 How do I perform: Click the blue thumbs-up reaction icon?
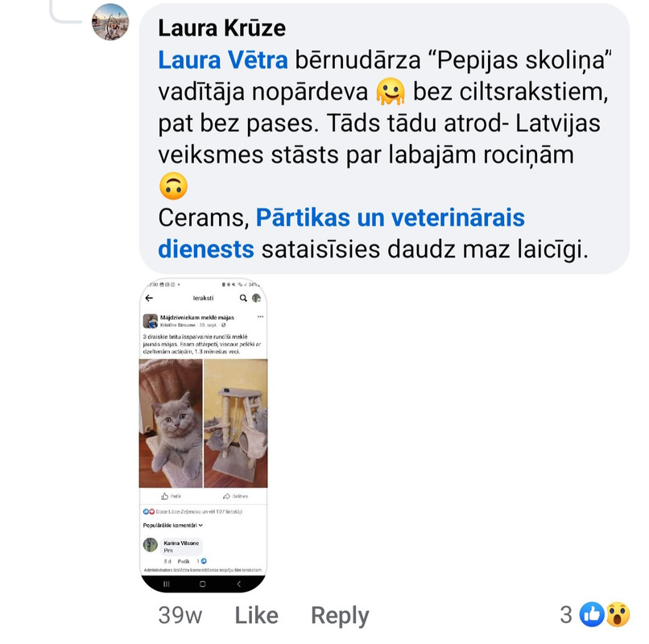(x=592, y=614)
